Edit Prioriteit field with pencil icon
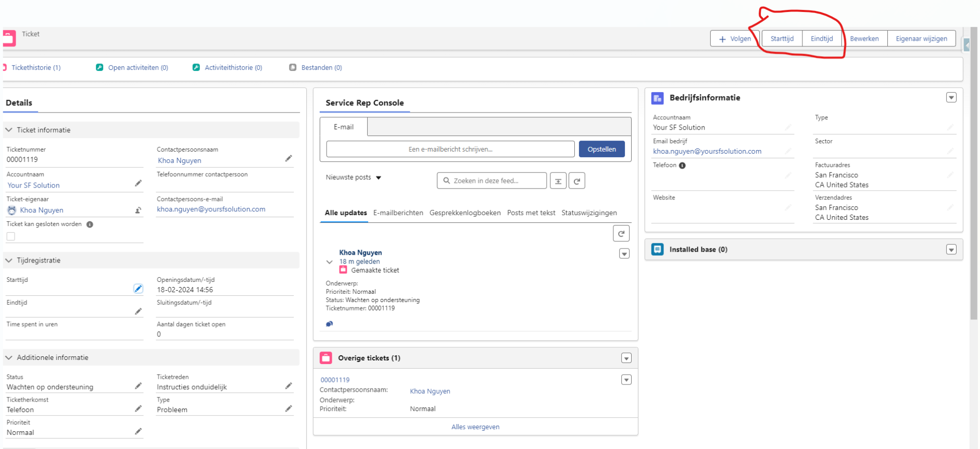The height and width of the screenshot is (449, 980). (138, 431)
